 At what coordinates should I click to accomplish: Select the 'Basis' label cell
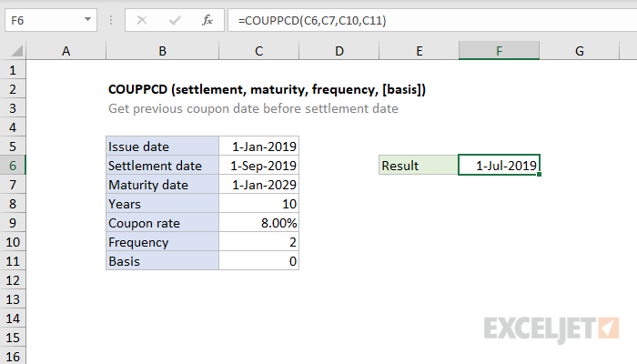(x=162, y=261)
